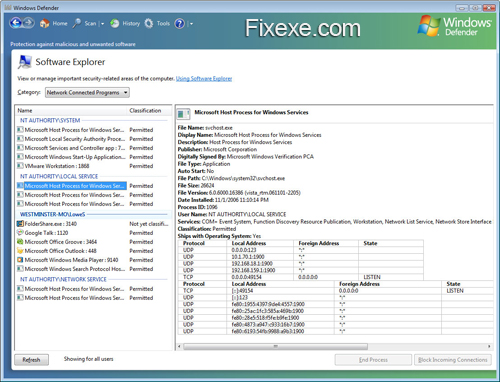Select Microsoft Windows Media Player : 9140 entry
The width and height of the screenshot is (500, 382).
pos(71,260)
